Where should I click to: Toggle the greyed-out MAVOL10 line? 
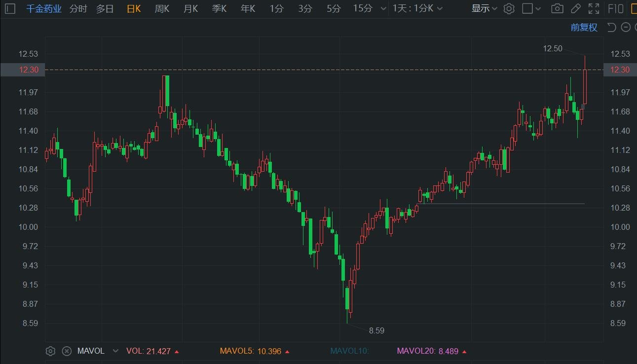[x=349, y=351]
